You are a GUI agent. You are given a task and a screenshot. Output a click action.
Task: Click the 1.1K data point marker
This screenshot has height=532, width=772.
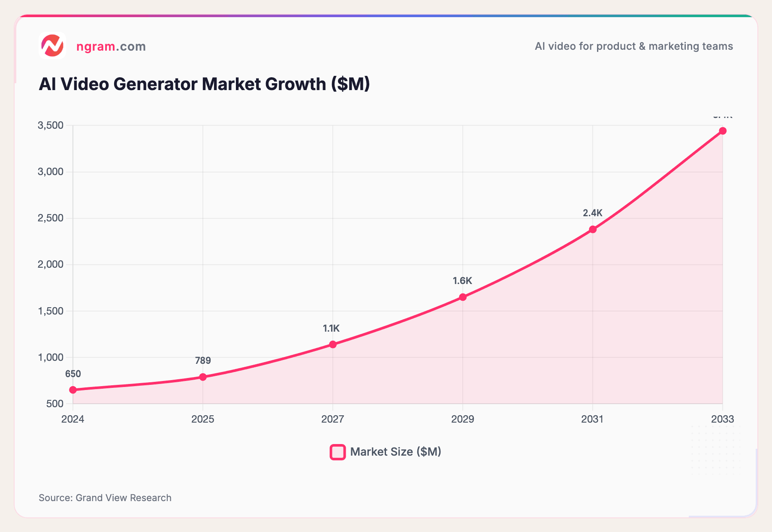[333, 343]
